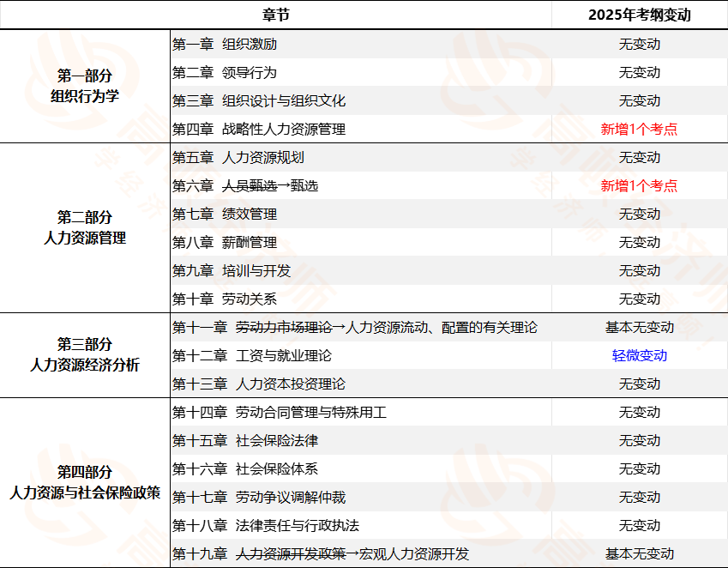
Task: Click 无变动 in 第十三章 row
Action: pyautogui.click(x=640, y=384)
